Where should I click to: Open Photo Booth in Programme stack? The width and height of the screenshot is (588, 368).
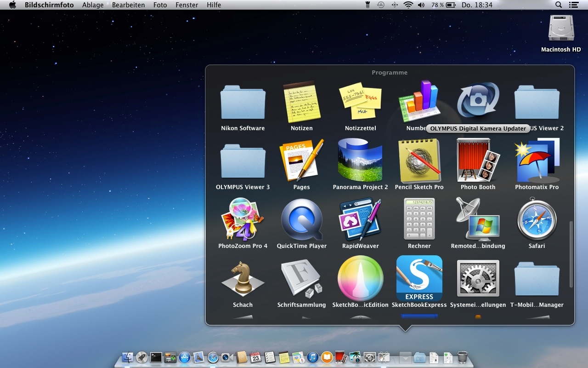[478, 160]
